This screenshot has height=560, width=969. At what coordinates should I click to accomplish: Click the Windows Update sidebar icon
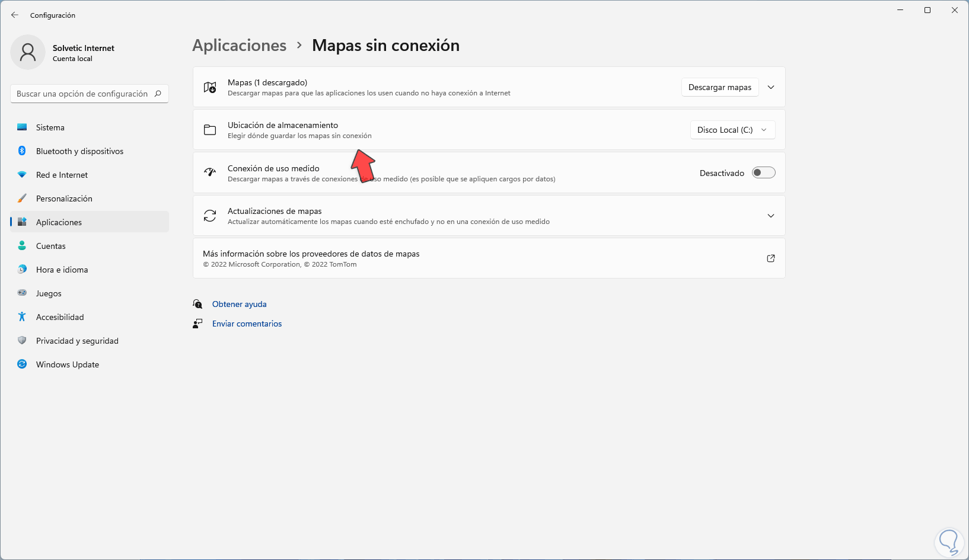pos(22,364)
